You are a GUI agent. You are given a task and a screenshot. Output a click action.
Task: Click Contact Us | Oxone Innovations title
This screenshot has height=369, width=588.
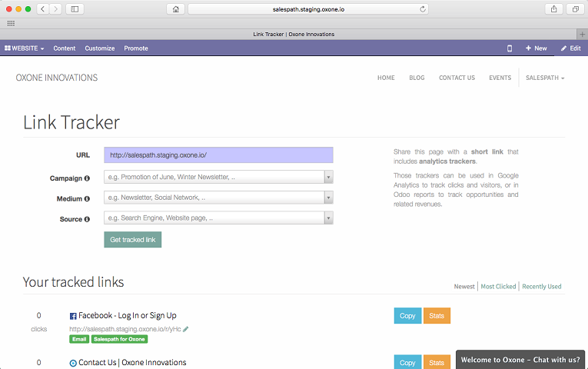point(132,363)
